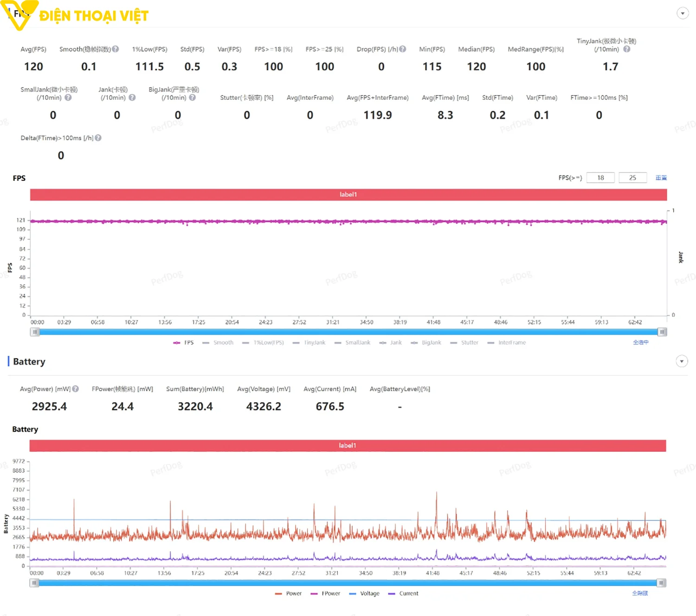Viewport: 696px width, 616px height.
Task: Click select-all link under FPS chart
Action: pos(641,342)
